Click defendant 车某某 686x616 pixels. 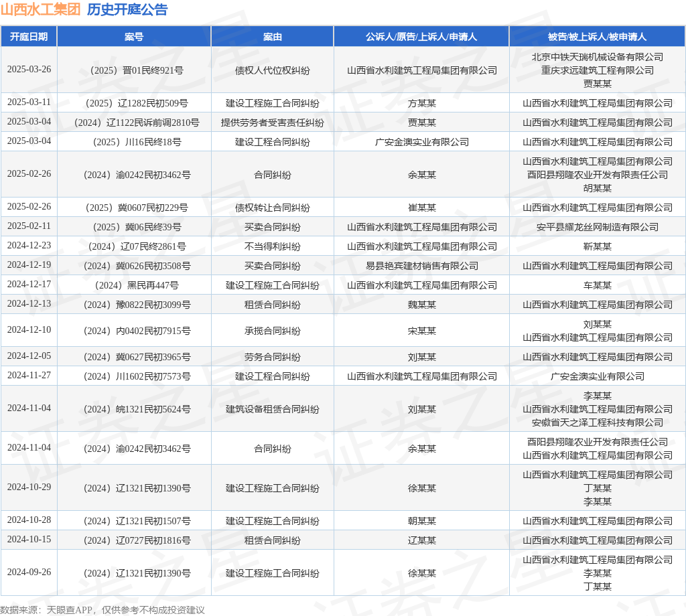coord(597,285)
